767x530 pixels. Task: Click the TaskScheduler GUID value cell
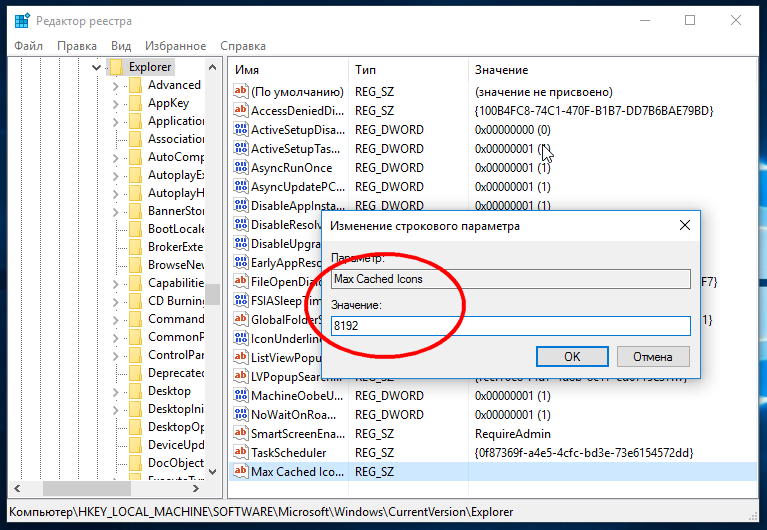point(584,453)
